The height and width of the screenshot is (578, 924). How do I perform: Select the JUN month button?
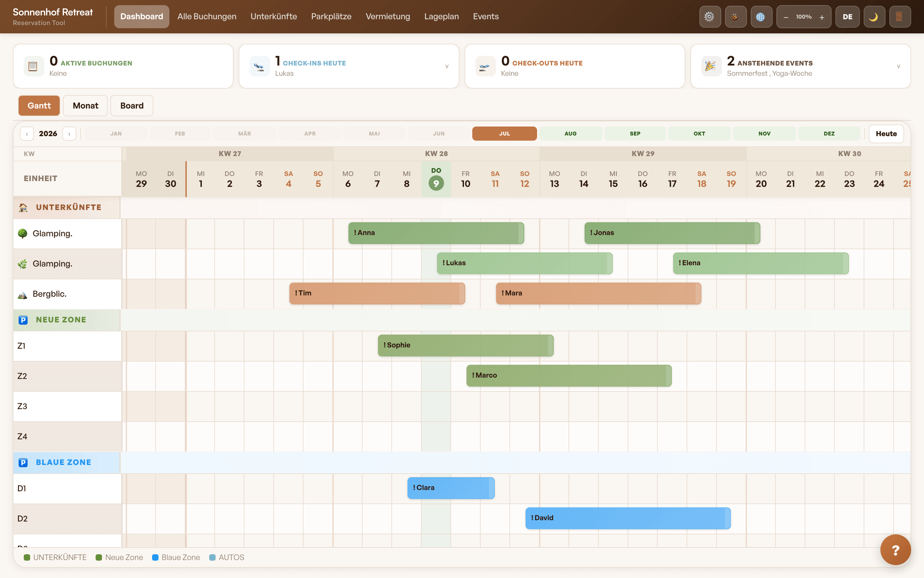point(439,134)
